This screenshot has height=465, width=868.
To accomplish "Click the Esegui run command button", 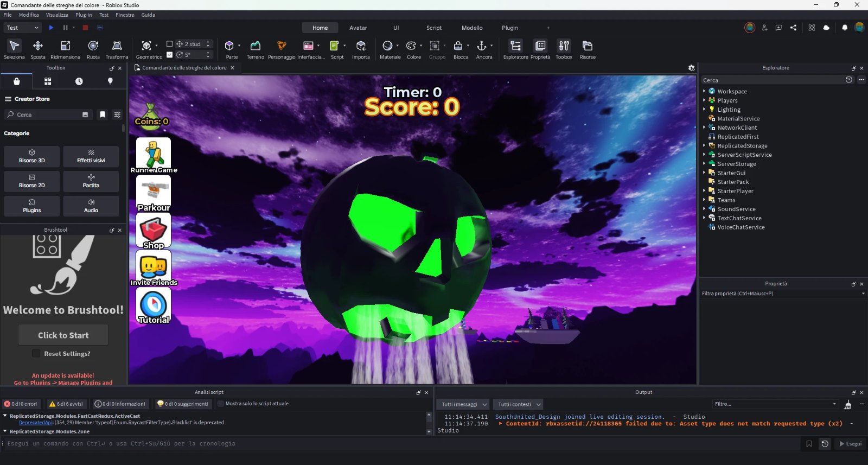I will (850, 444).
